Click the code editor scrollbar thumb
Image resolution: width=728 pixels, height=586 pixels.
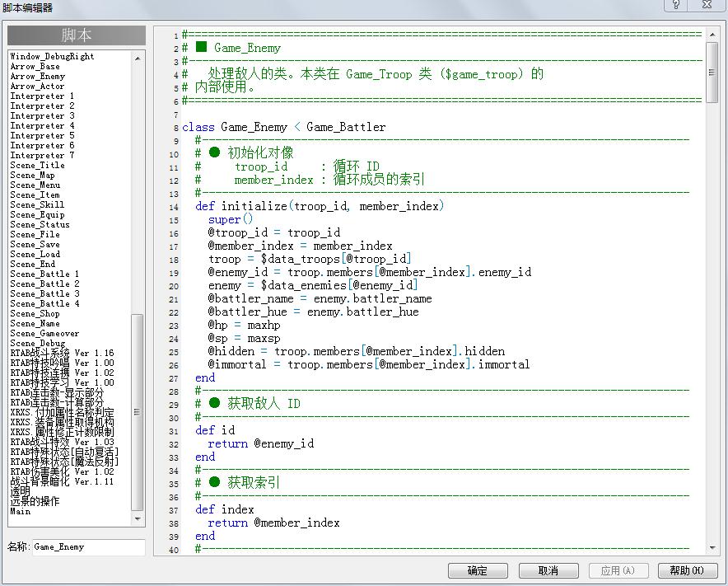coord(712,73)
